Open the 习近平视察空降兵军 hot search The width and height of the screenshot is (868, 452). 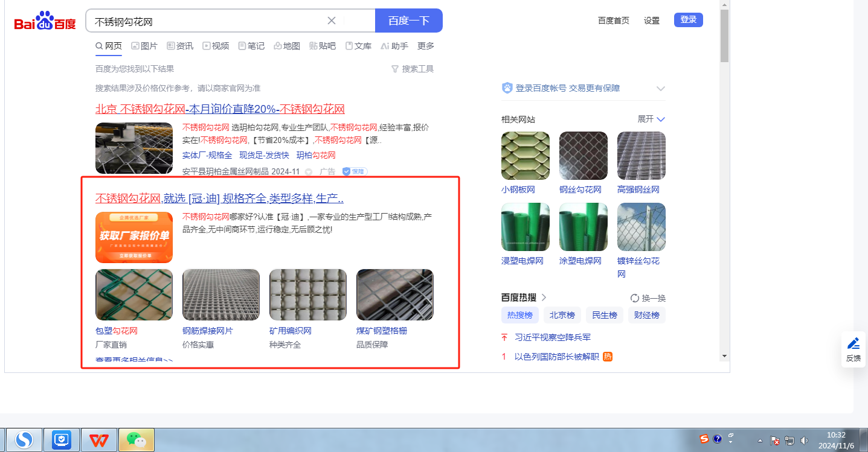tap(553, 337)
